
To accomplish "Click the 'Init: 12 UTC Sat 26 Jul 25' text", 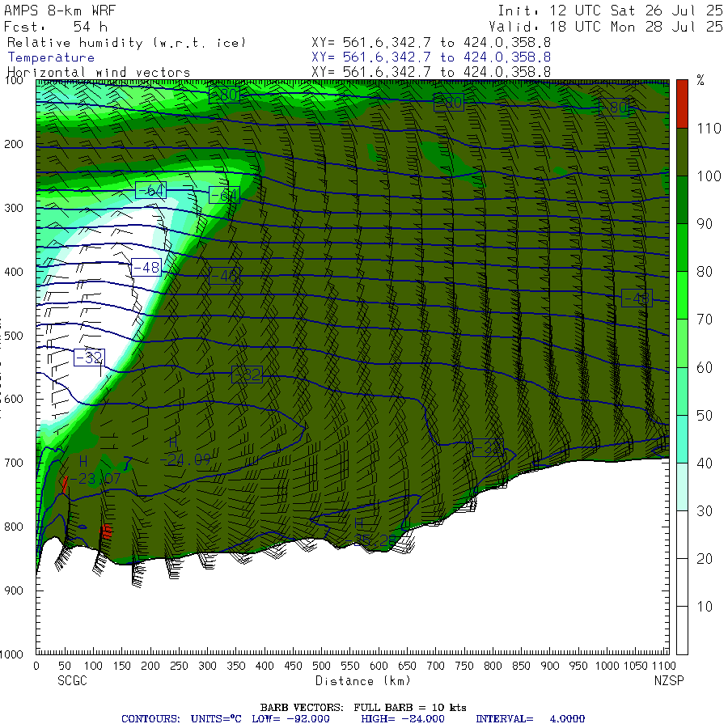I will (x=610, y=11).
